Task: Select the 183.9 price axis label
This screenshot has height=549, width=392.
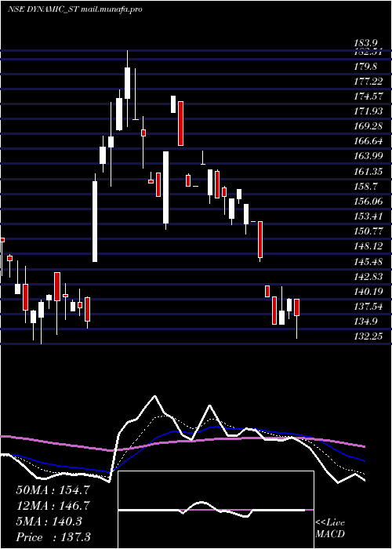Action: 366,43
